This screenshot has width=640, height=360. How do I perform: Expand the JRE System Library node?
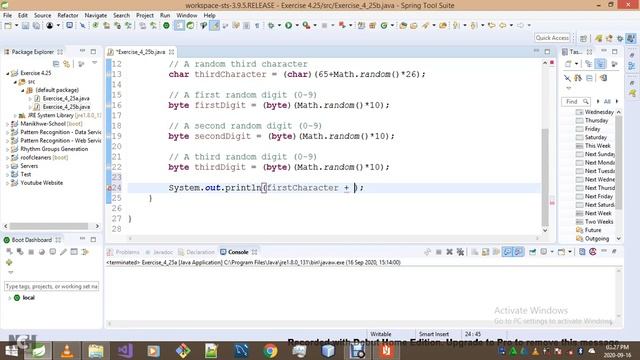[15, 116]
